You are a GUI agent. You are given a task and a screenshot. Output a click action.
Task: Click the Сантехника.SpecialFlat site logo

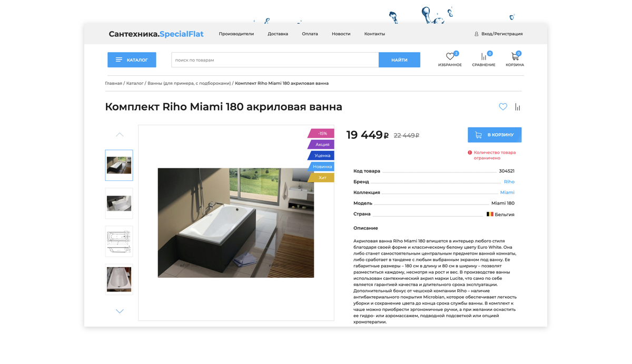pyautogui.click(x=156, y=34)
